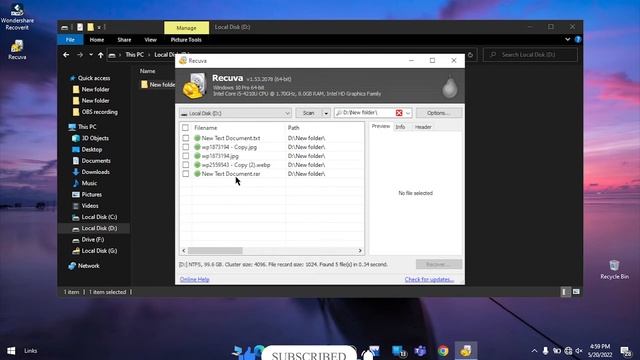Open Network in Explorer sidebar
The height and width of the screenshot is (360, 640).
[88, 266]
